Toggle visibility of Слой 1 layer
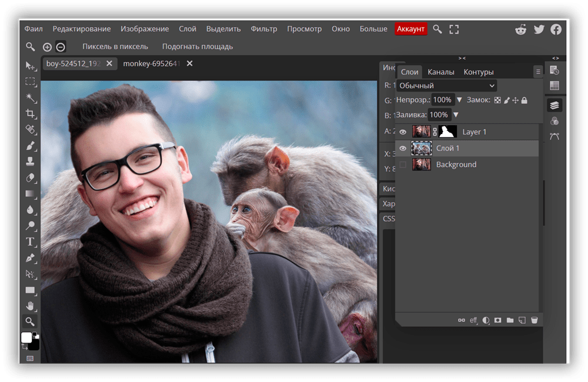 coord(403,149)
